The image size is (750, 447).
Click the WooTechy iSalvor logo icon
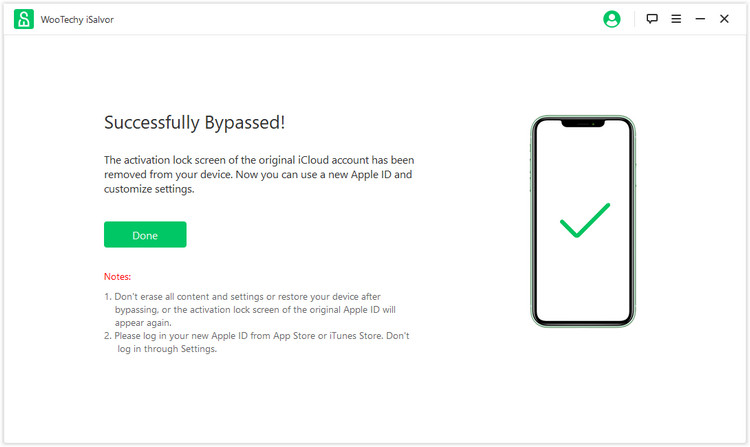(24, 19)
